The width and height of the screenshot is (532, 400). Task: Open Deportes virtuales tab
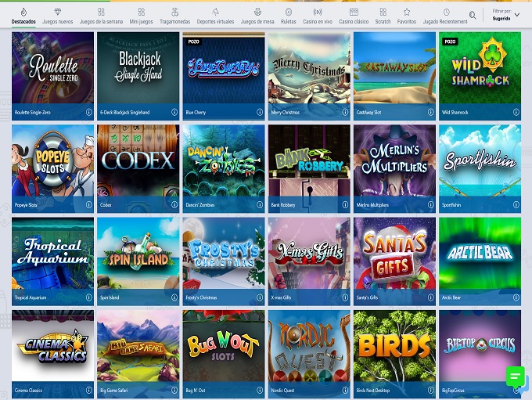pyautogui.click(x=215, y=16)
